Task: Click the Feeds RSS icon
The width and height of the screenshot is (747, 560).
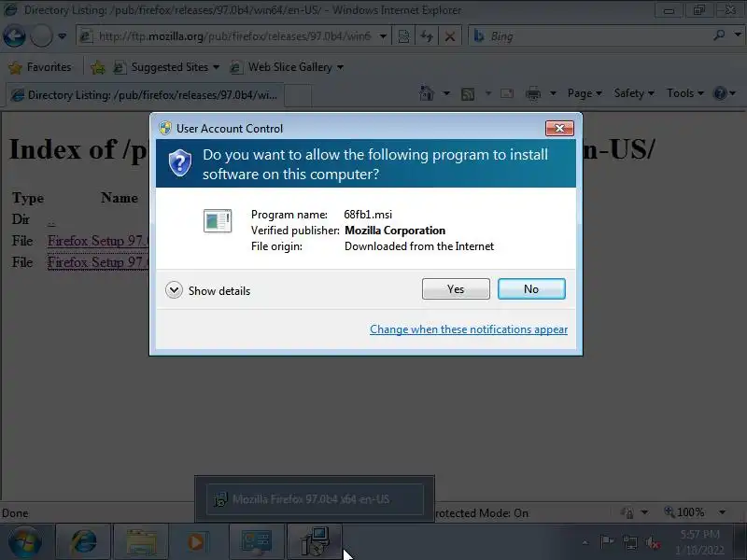Action: coord(468,94)
